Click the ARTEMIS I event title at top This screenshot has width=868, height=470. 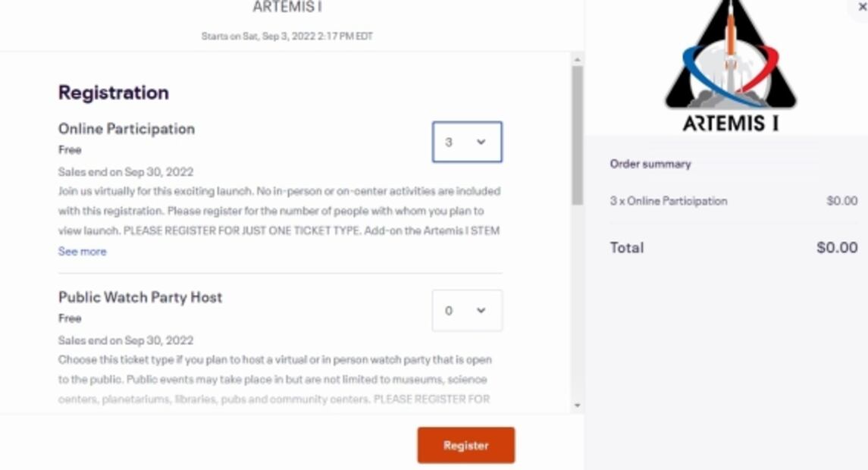[x=287, y=8]
